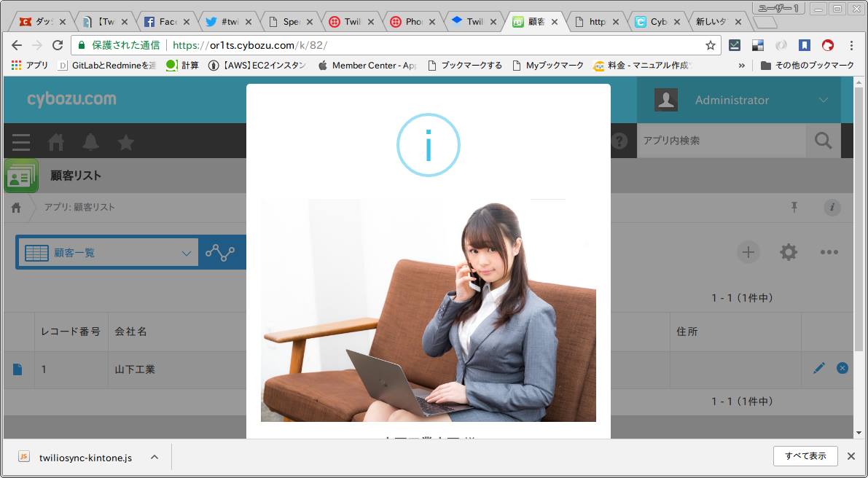
Task: Click the アプリ: 顧客リスト breadcrumb
Action: (x=79, y=208)
